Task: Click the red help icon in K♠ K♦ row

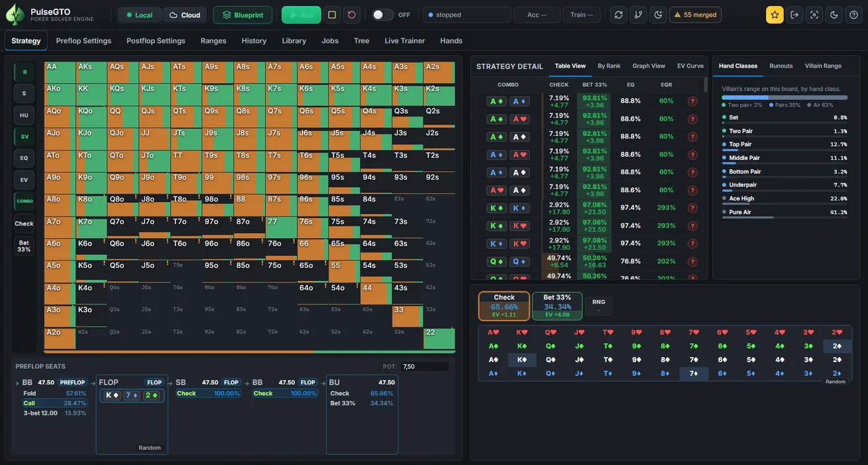Action: coord(693,208)
